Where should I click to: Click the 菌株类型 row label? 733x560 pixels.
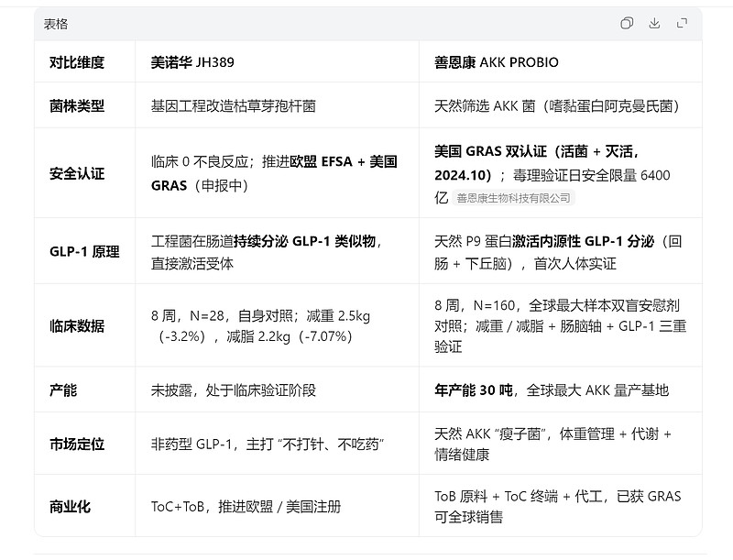(x=77, y=106)
